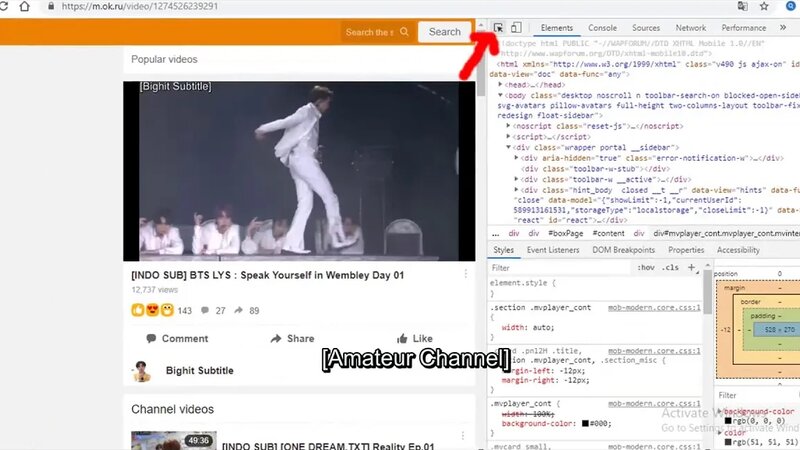Image resolution: width=800 pixels, height=450 pixels.
Task: Click Bighit Subtitle channel avatar
Action: tap(141, 371)
